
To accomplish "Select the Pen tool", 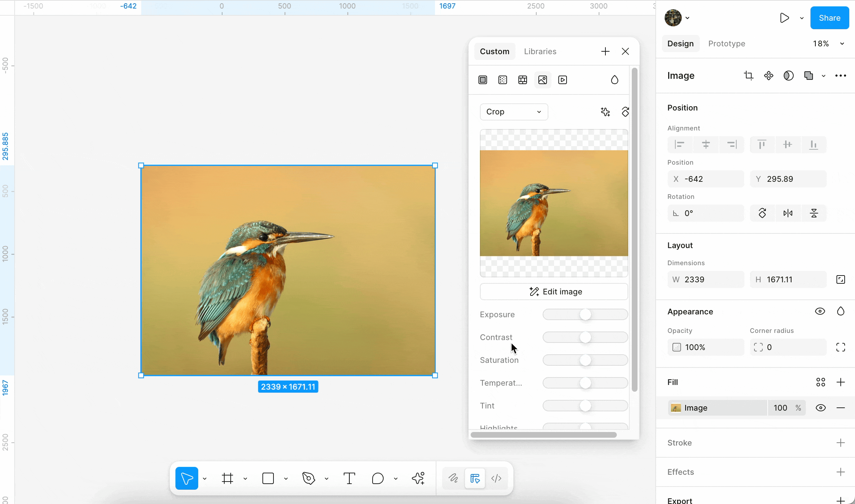I will pyautogui.click(x=309, y=478).
